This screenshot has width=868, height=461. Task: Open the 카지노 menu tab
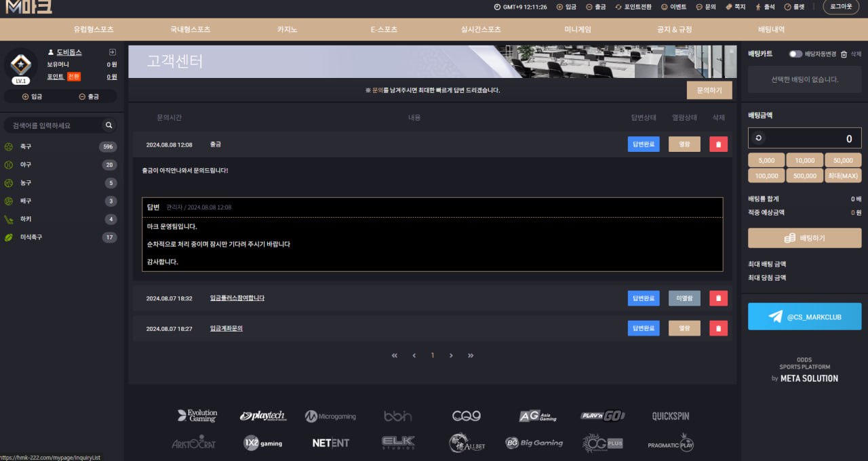[x=287, y=30]
